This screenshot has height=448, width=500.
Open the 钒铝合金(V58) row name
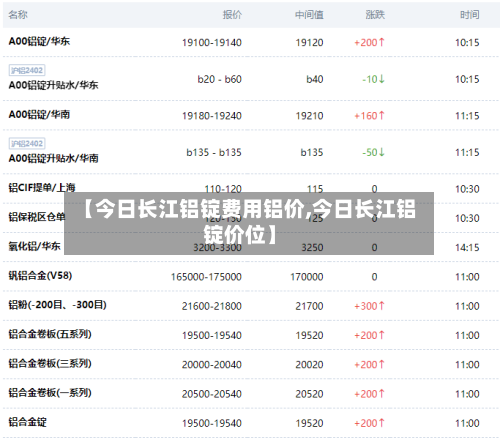40,276
